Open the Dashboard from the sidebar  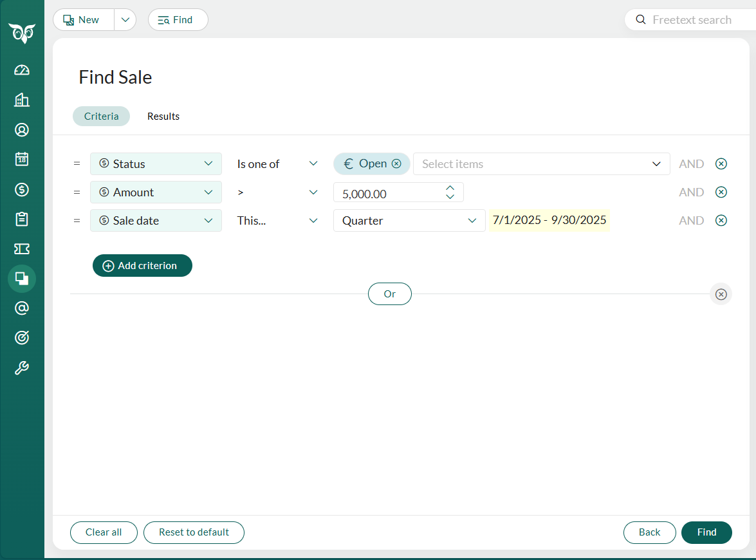pyautogui.click(x=21, y=70)
